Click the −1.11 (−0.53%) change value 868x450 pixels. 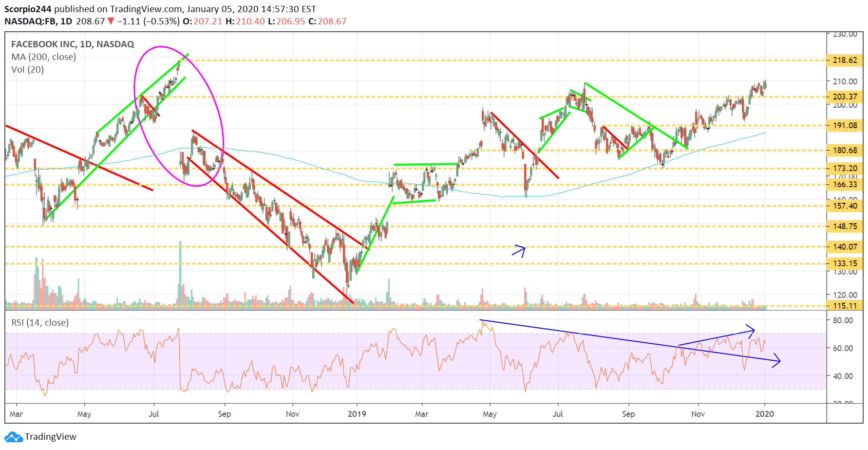click(x=148, y=21)
